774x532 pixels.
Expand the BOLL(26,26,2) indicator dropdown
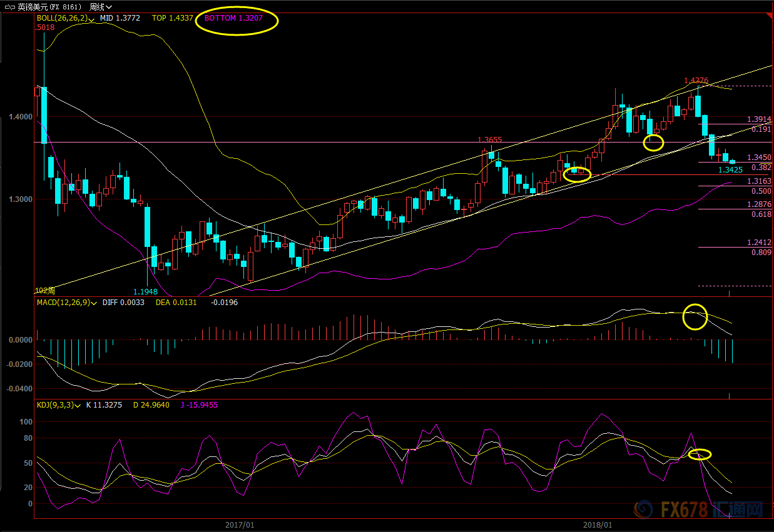pyautogui.click(x=92, y=19)
